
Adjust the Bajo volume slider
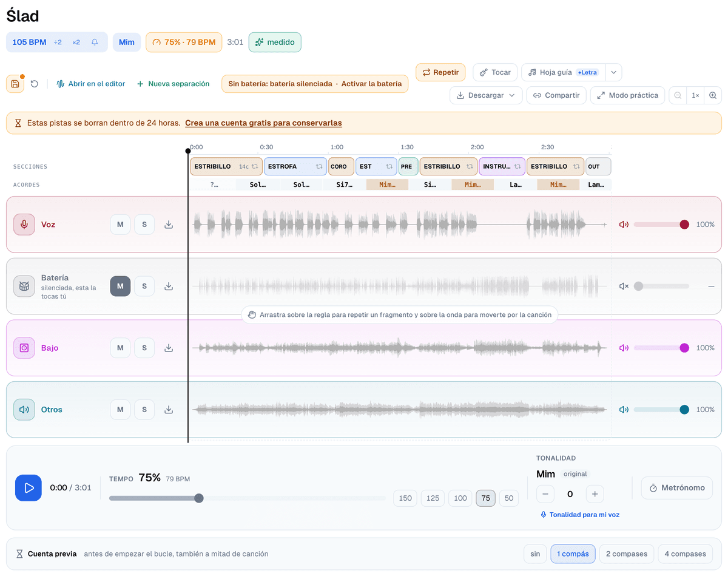coord(661,348)
